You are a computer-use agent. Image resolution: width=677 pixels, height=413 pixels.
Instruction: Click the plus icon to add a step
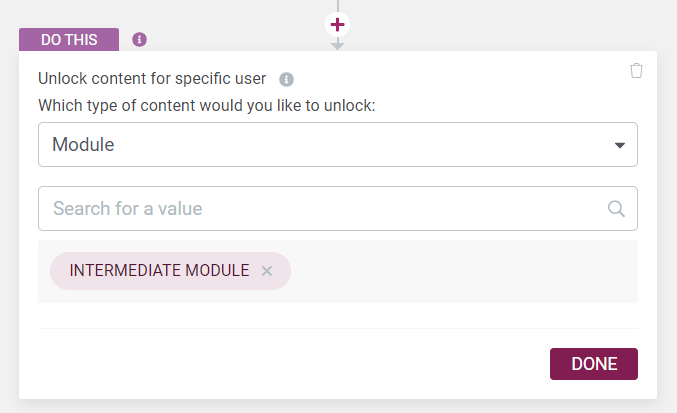pos(337,25)
